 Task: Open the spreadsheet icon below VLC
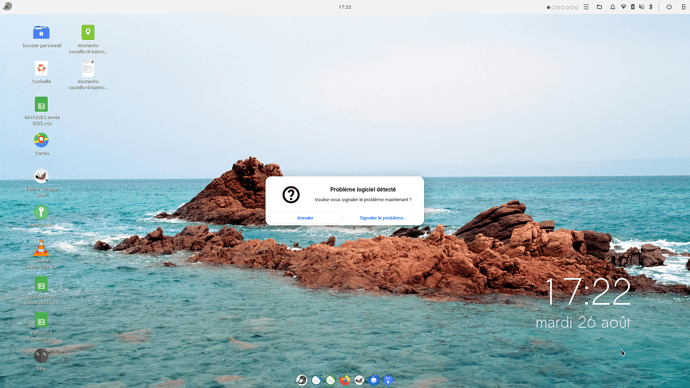pos(41,285)
